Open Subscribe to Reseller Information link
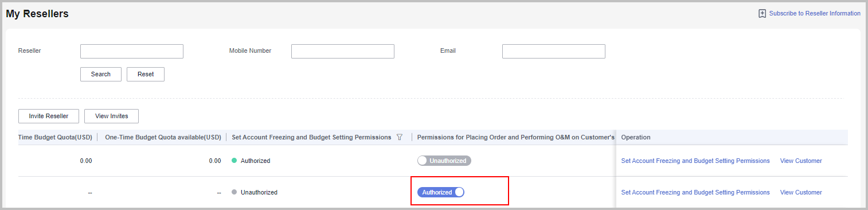Viewport: 868px width, 210px height. point(815,13)
